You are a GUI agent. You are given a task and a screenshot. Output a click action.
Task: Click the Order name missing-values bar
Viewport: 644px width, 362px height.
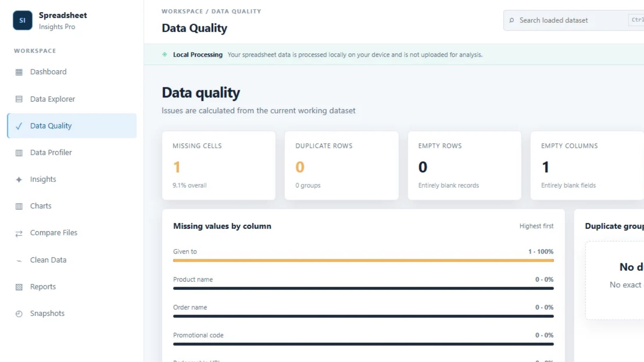[363, 316]
